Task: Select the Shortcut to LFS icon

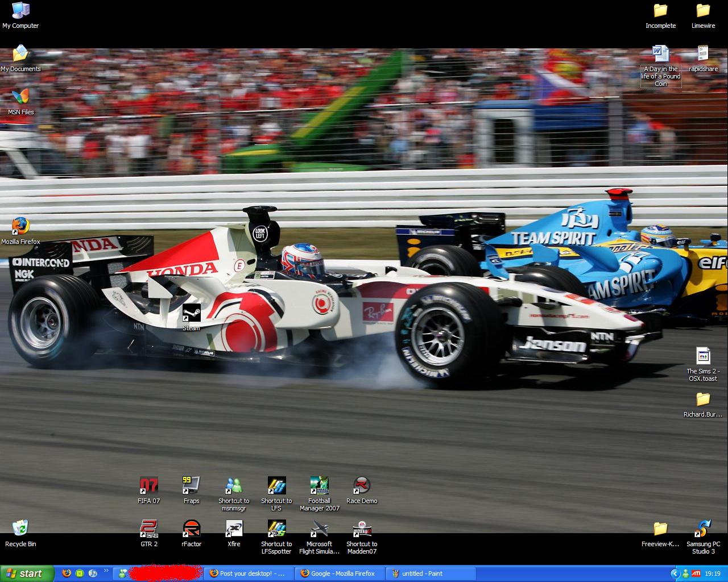Action: (x=276, y=494)
